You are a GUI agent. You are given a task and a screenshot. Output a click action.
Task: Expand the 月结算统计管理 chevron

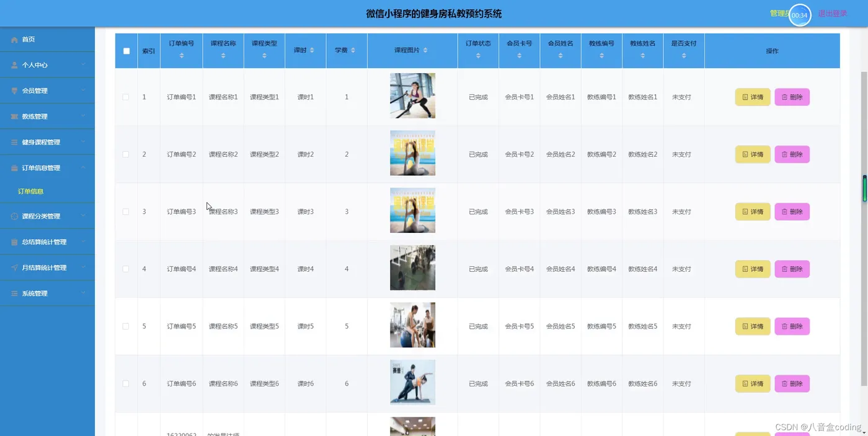click(x=83, y=268)
